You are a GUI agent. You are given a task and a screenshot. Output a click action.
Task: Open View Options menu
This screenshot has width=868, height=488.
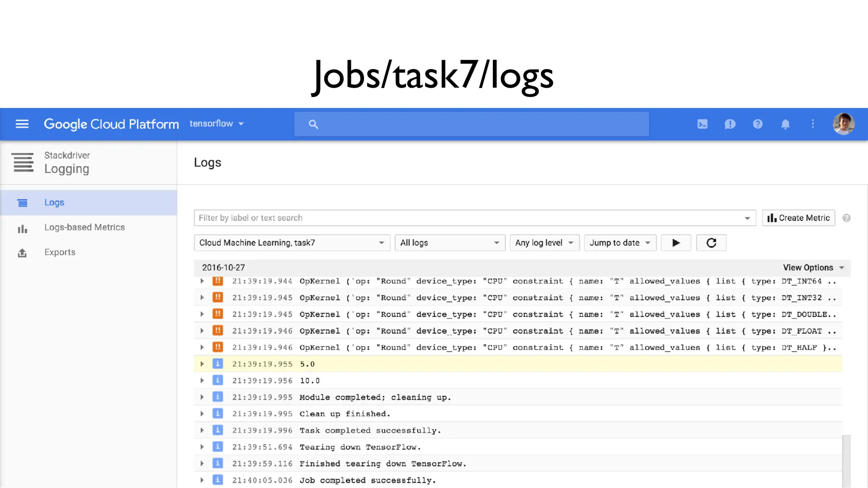pos(813,268)
